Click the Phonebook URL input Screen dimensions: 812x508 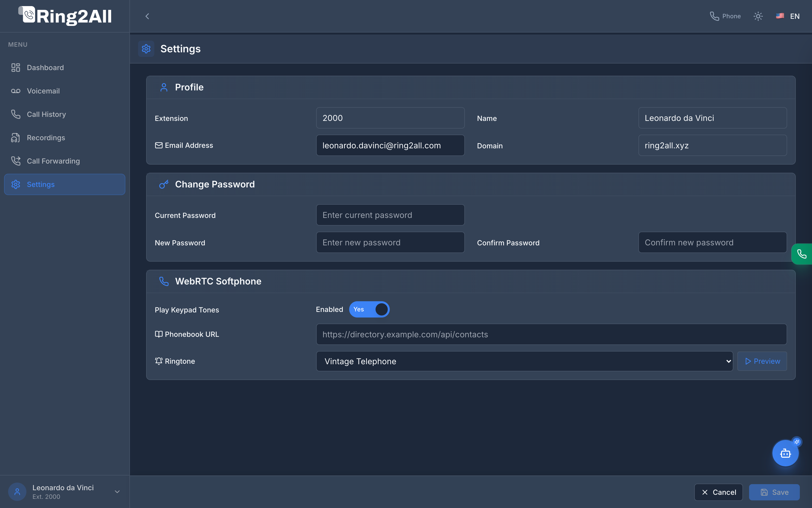coord(551,334)
